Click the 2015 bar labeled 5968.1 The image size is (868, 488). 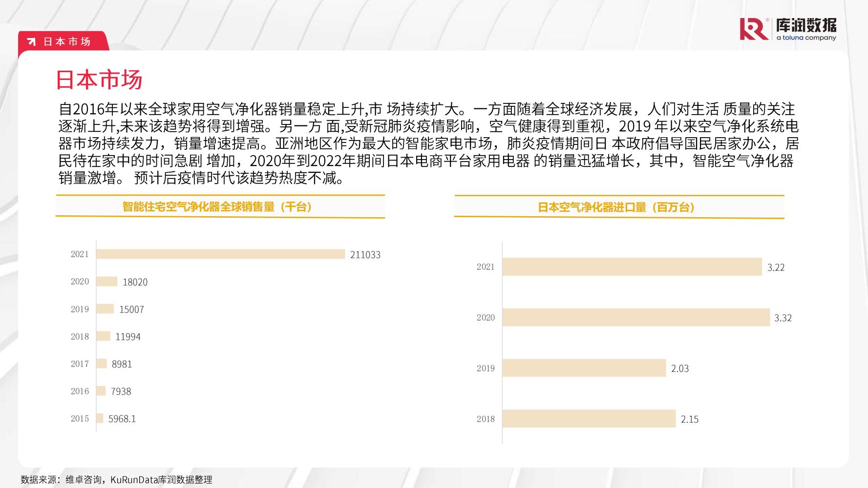100,418
